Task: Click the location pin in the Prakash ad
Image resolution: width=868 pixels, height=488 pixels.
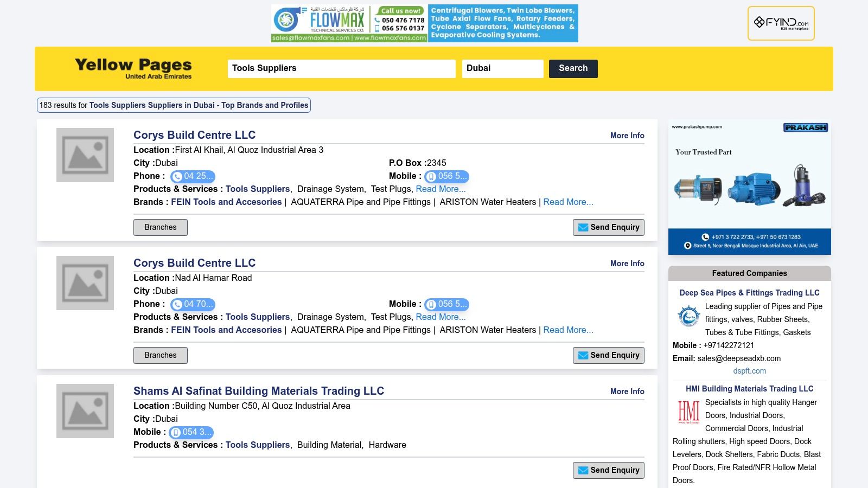Action: pyautogui.click(x=687, y=245)
